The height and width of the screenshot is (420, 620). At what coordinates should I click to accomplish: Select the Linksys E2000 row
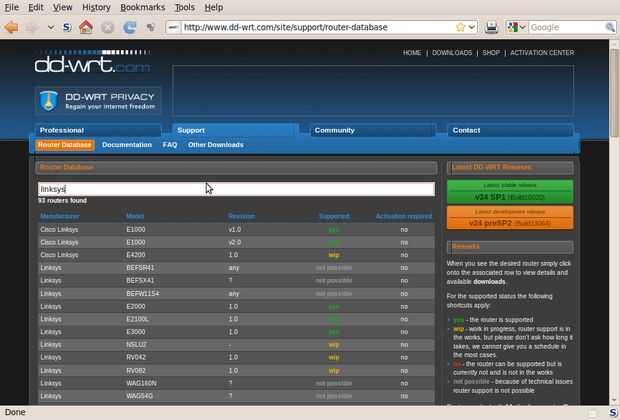coord(236,306)
